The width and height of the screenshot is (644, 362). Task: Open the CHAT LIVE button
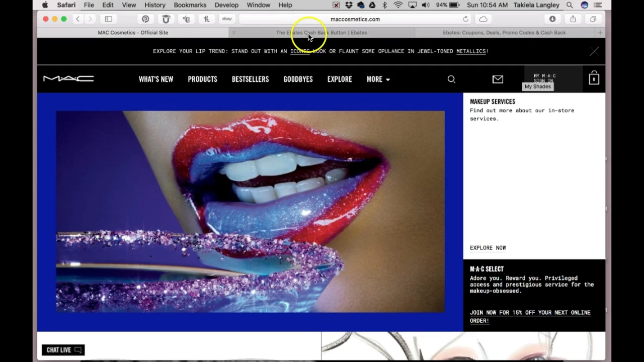pos(63,350)
